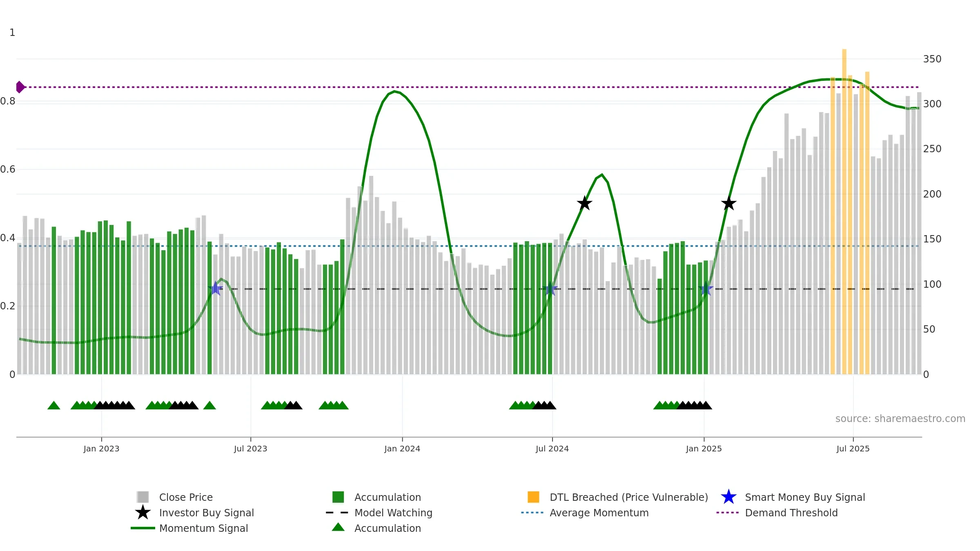Click the Jul 2023 x-axis label

click(x=250, y=449)
